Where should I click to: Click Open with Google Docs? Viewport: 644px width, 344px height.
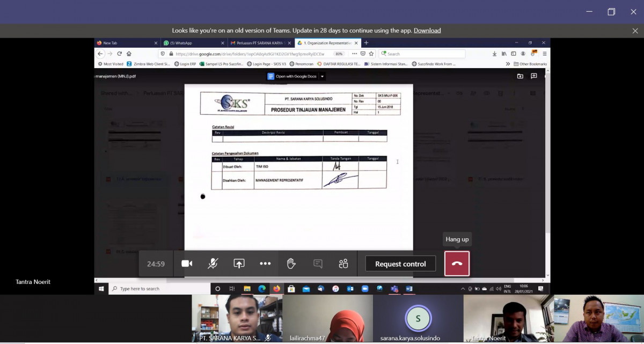(292, 76)
